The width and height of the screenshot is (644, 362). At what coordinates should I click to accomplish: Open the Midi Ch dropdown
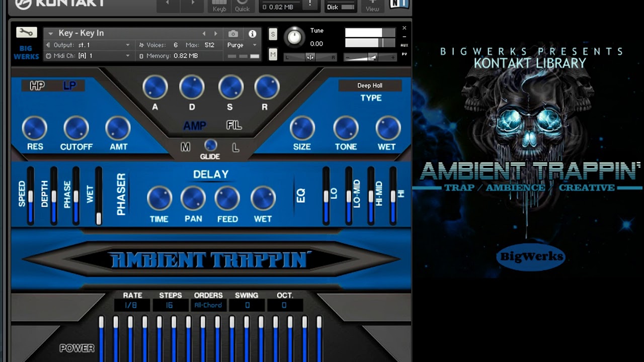pos(88,56)
